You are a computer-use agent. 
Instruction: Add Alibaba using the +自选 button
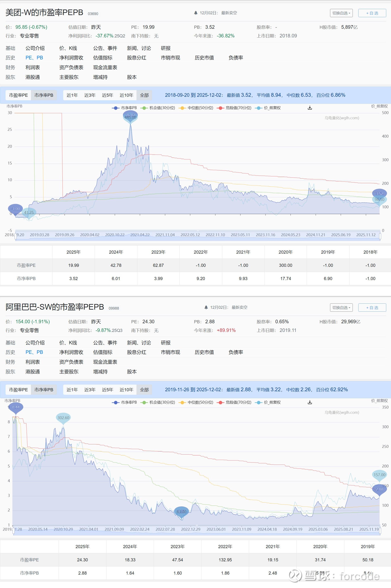point(372,307)
